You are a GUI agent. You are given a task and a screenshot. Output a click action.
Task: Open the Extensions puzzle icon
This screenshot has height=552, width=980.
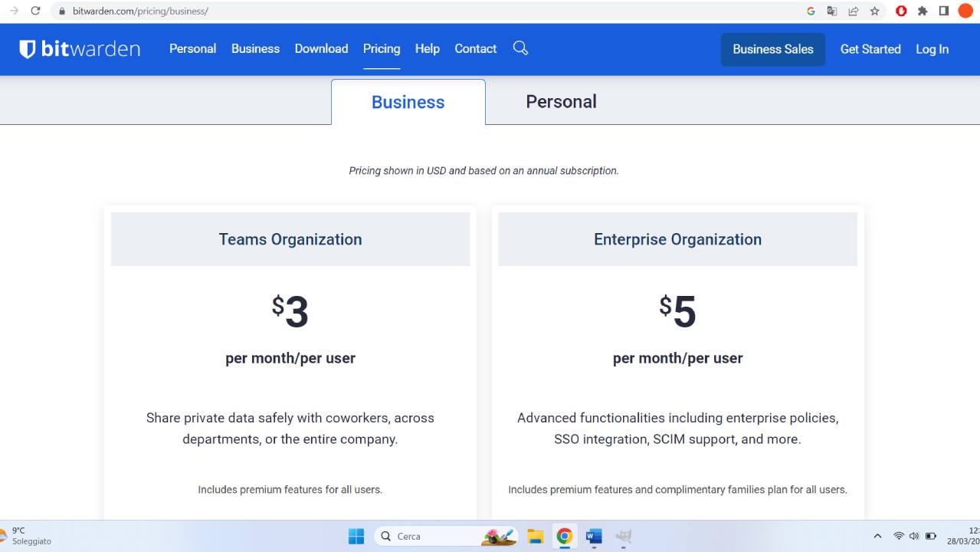coord(923,11)
